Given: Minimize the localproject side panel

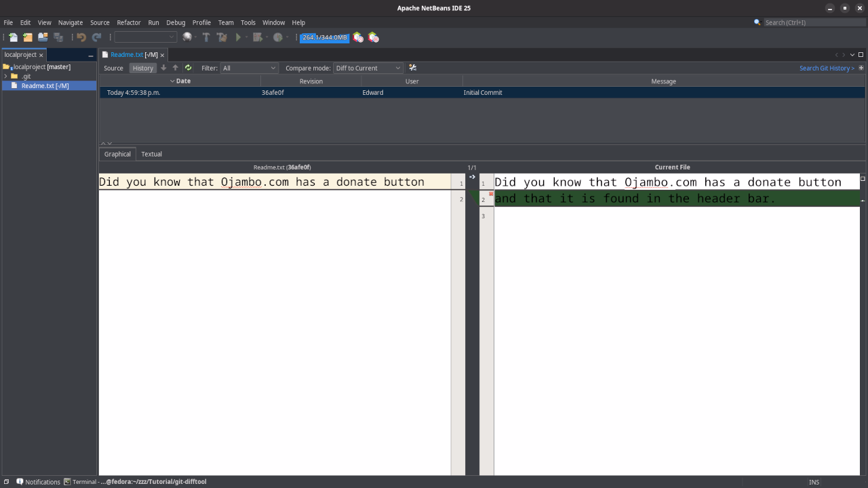Looking at the screenshot, I should 90,56.
